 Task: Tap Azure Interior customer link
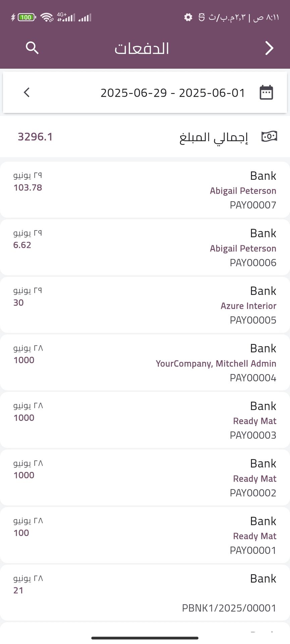248,306
